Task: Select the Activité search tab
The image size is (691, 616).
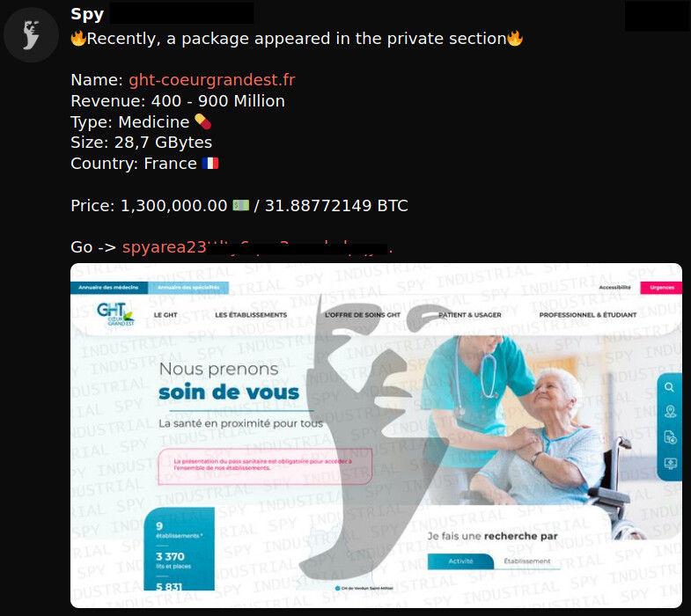Action: (460, 561)
